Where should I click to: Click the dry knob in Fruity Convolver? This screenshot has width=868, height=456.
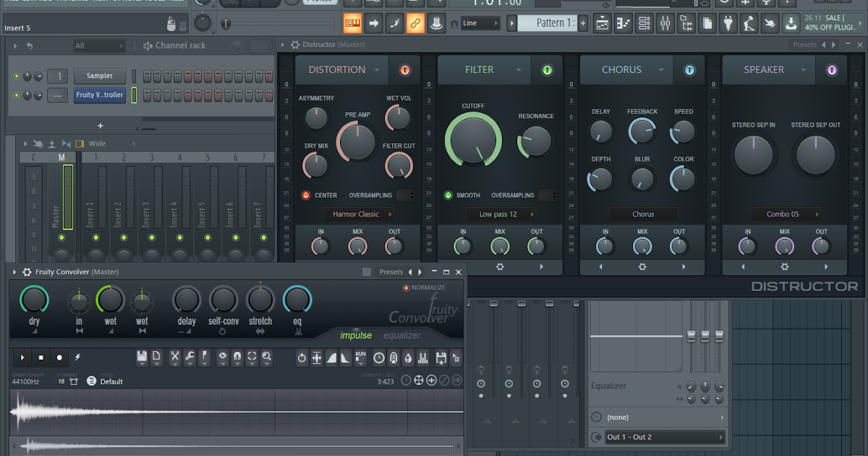34,300
